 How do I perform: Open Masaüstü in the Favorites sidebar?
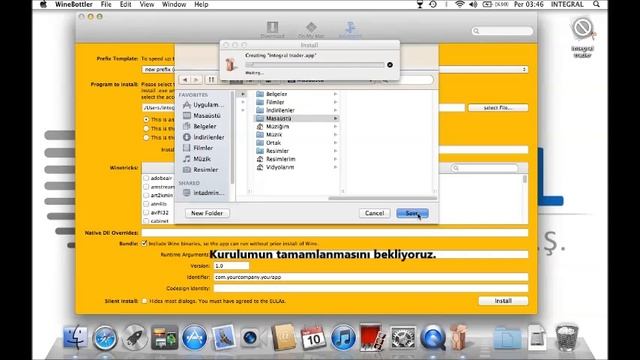[202, 116]
